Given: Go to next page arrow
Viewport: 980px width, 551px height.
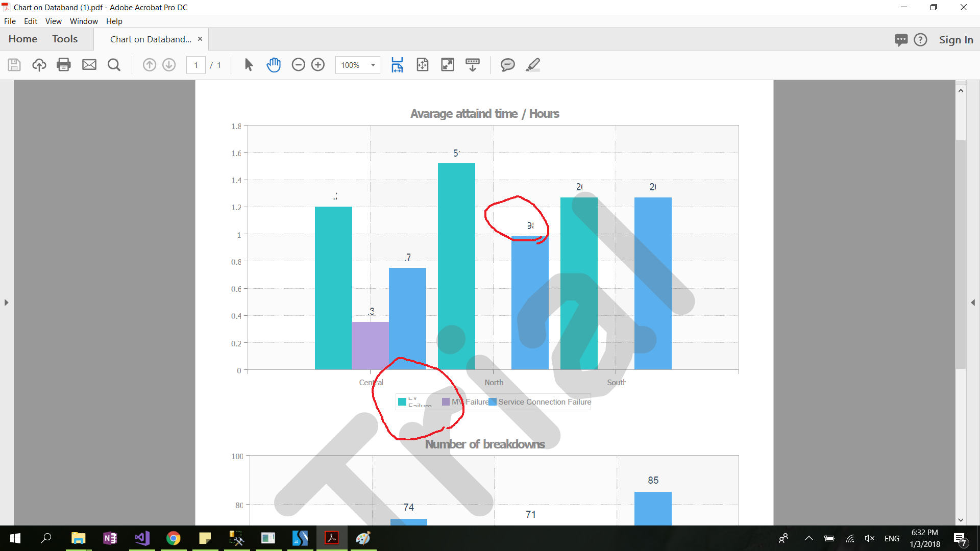Looking at the screenshot, I should [x=169, y=65].
